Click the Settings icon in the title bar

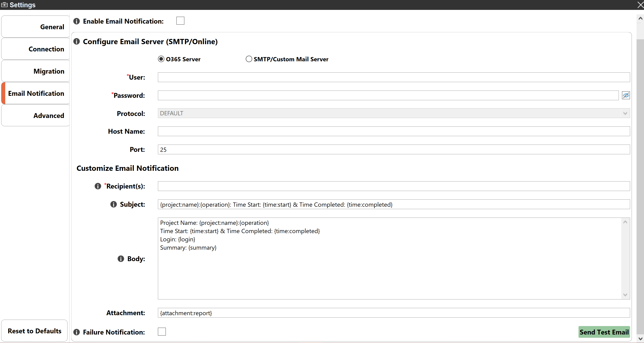pos(4,4)
